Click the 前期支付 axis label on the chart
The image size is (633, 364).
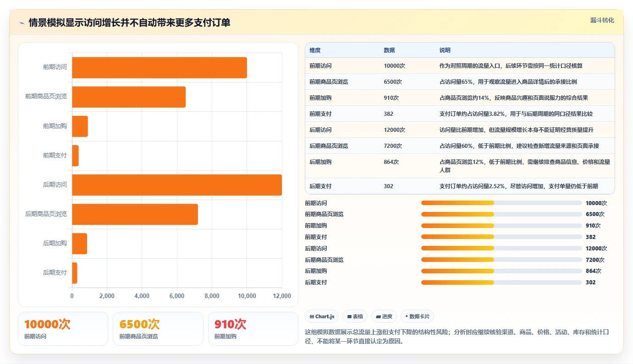tap(55, 156)
